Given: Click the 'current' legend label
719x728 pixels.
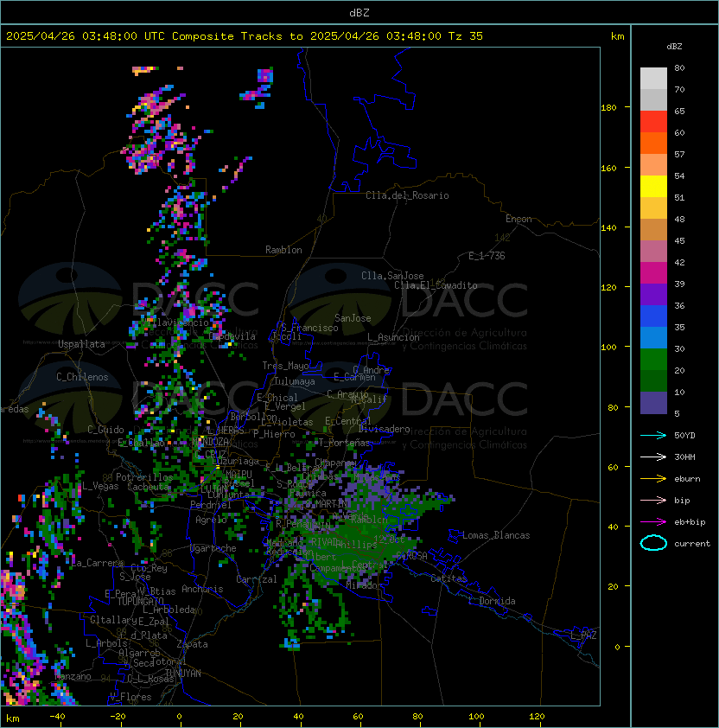Looking at the screenshot, I should [x=692, y=544].
